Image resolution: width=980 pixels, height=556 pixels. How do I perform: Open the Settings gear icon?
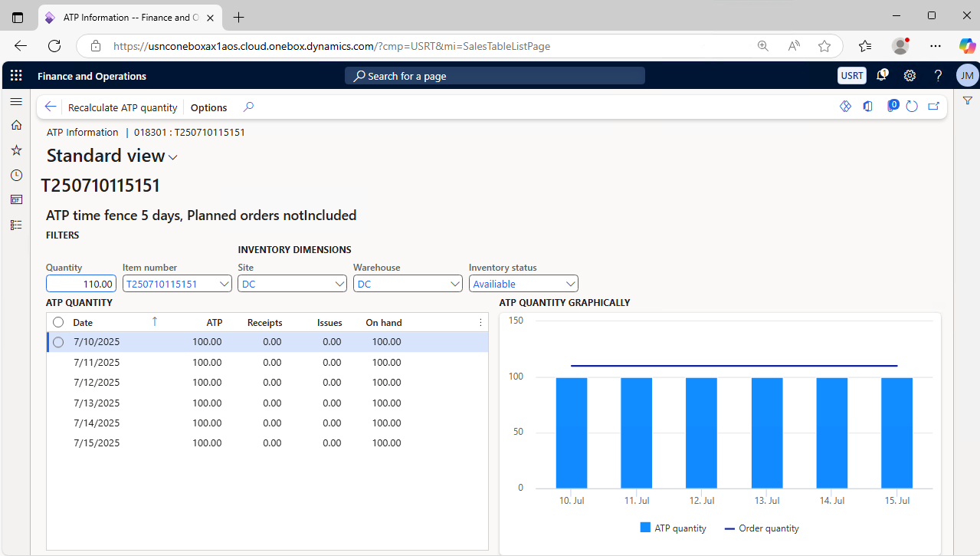(x=910, y=76)
